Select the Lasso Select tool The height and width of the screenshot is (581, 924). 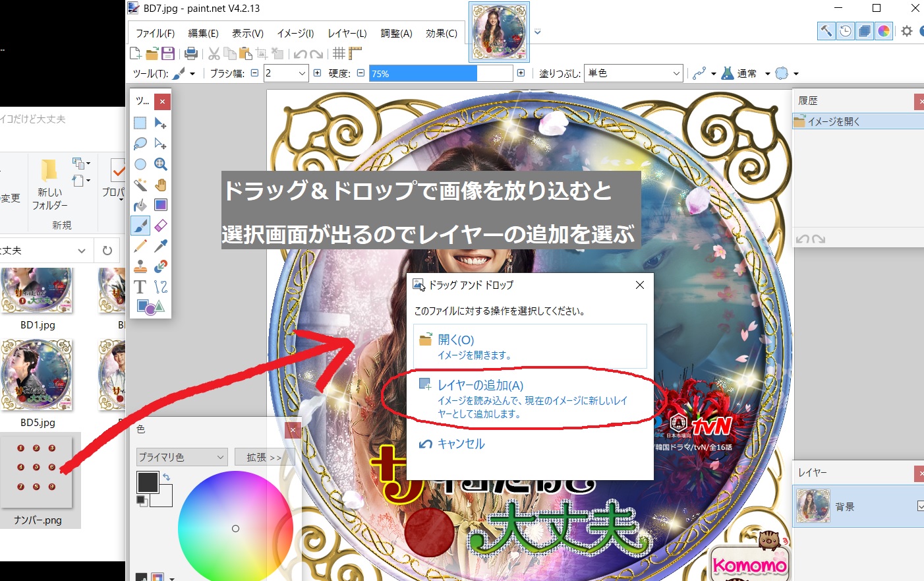click(140, 143)
